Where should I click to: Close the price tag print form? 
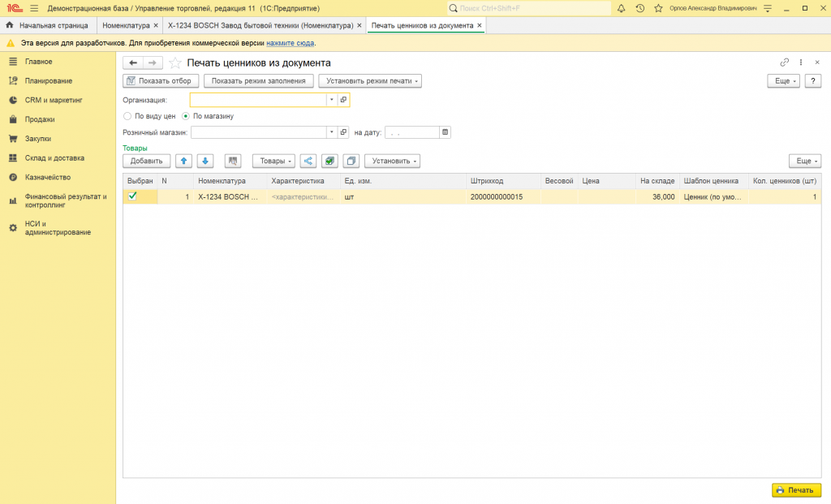point(817,62)
